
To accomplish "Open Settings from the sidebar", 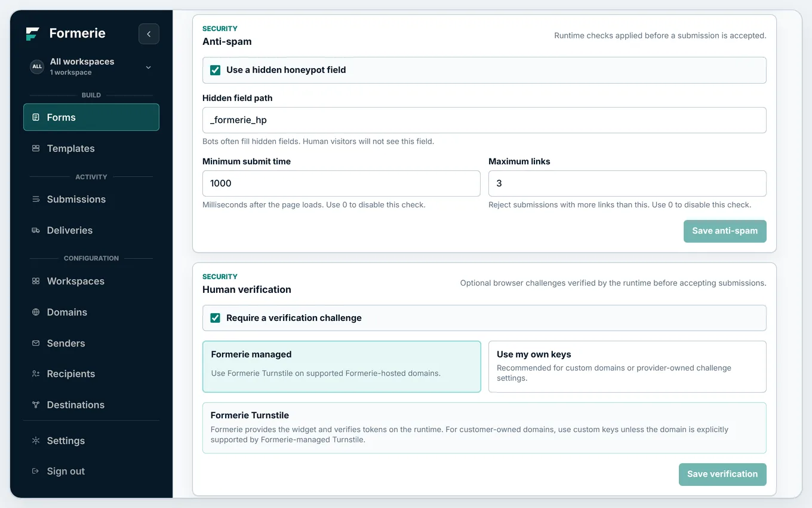I will (91, 440).
